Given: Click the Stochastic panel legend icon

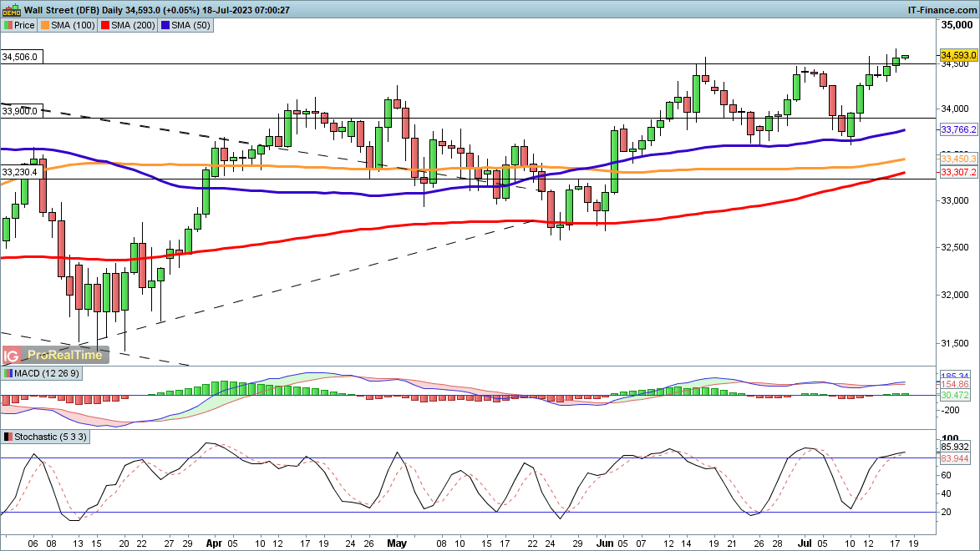Looking at the screenshot, I should point(8,437).
